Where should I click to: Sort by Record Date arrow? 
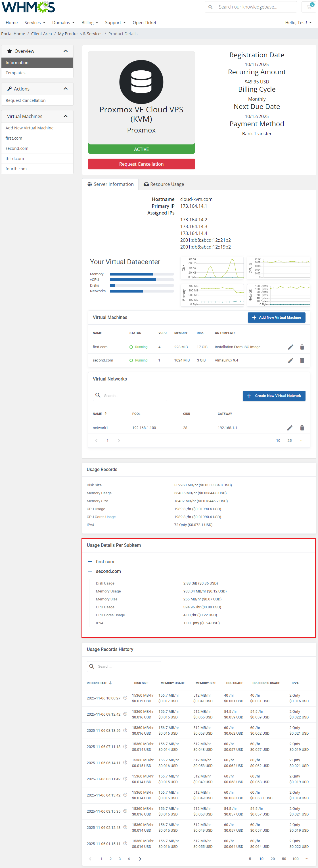110,683
